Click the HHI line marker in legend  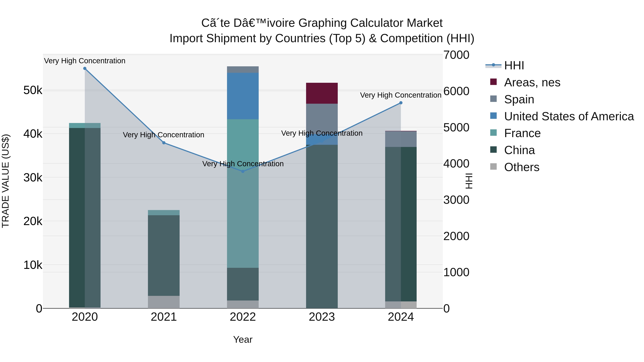494,65
